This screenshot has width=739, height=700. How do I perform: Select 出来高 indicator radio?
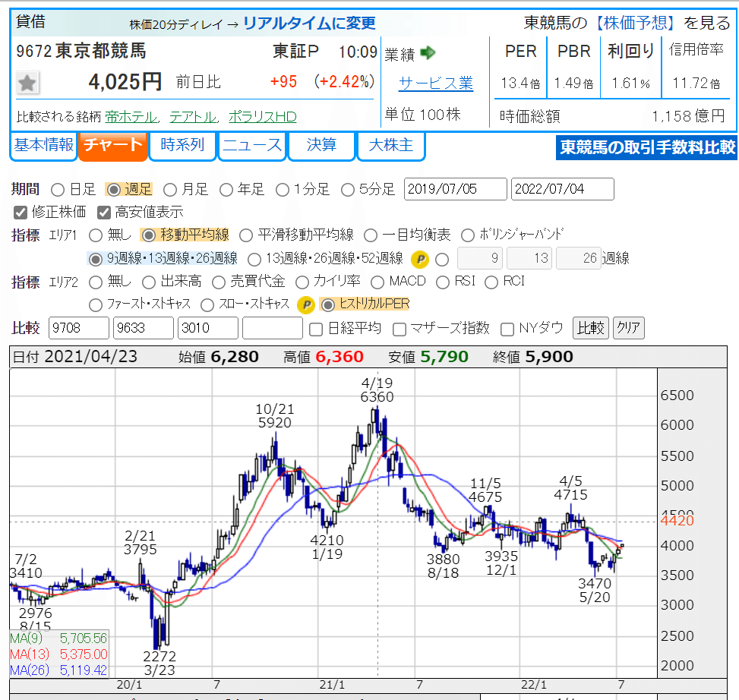pyautogui.click(x=149, y=282)
